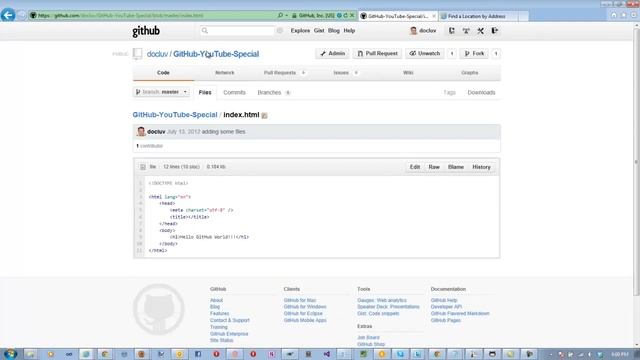Click the Admin button
The width and height of the screenshot is (640, 360).
[x=332, y=53]
